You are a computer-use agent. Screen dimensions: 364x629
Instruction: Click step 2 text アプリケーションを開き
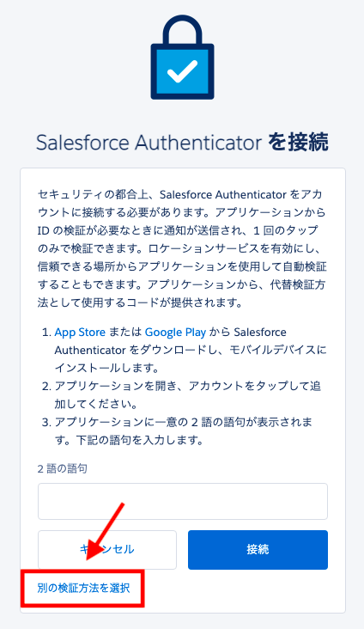tap(188, 394)
